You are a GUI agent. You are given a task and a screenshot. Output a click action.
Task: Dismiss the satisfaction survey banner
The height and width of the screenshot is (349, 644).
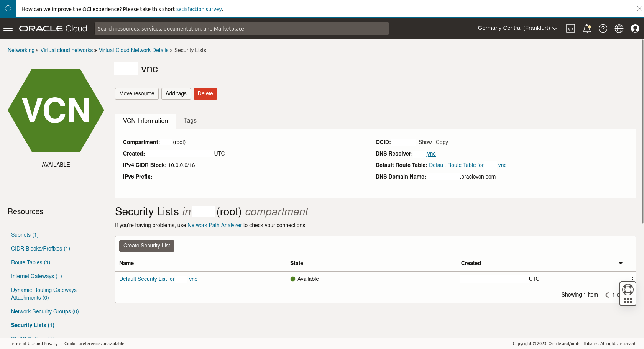coord(639,8)
